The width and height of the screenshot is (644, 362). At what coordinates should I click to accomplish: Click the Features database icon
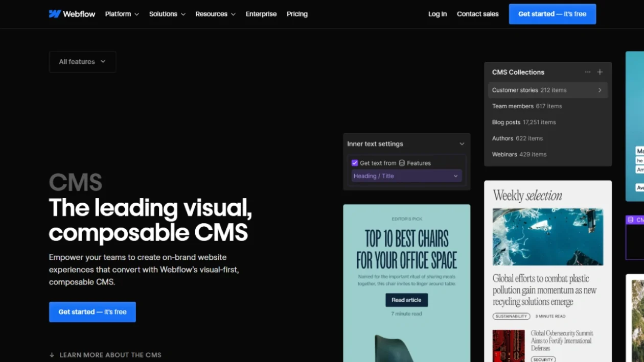(x=402, y=163)
